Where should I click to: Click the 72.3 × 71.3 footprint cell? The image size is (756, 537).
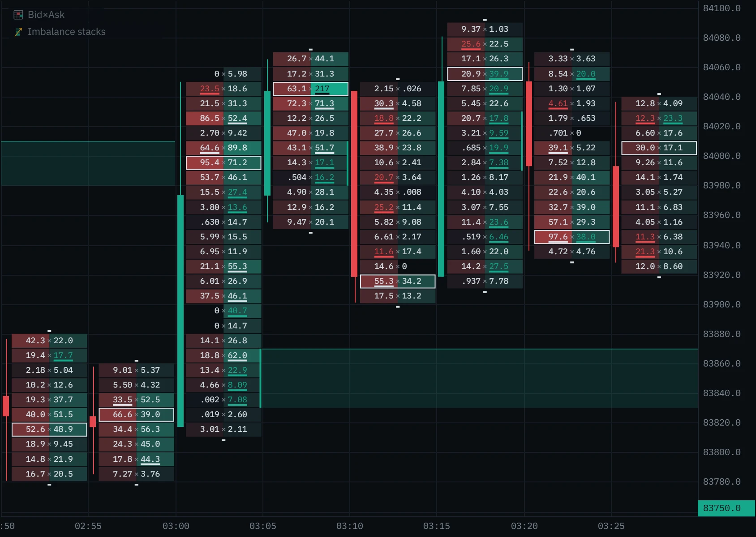point(310,103)
